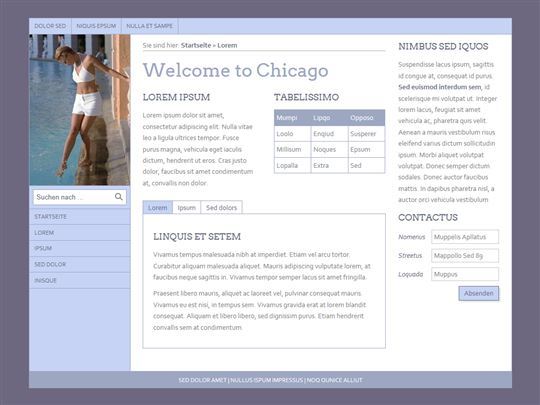Viewport: 540px width, 405px height.
Task: Click the Opposo table column header
Action: pyautogui.click(x=366, y=118)
